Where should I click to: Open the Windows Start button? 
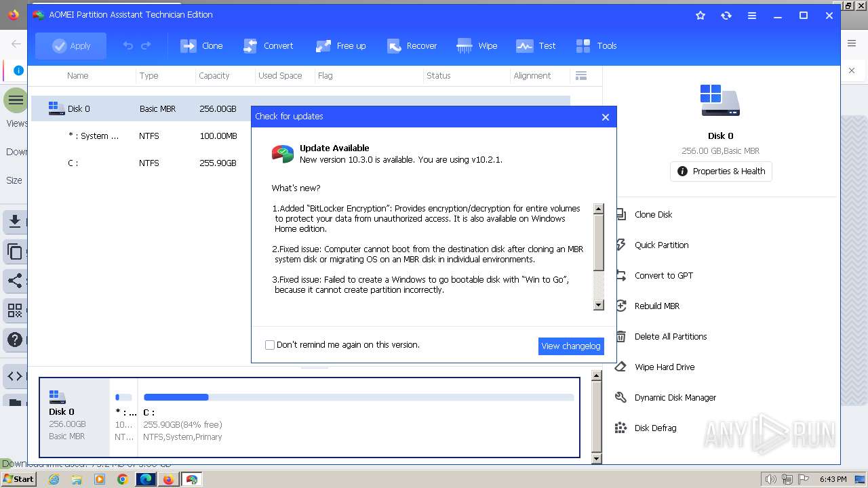coord(18,479)
